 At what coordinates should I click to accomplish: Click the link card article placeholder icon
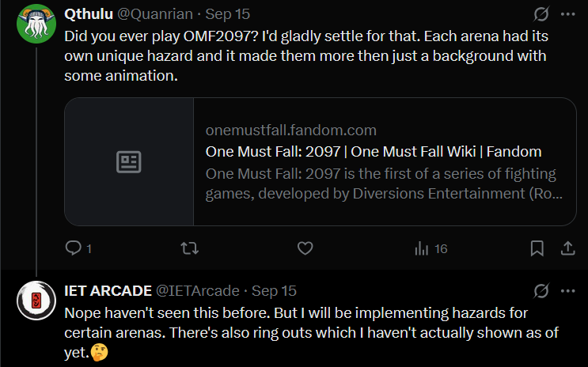point(129,162)
